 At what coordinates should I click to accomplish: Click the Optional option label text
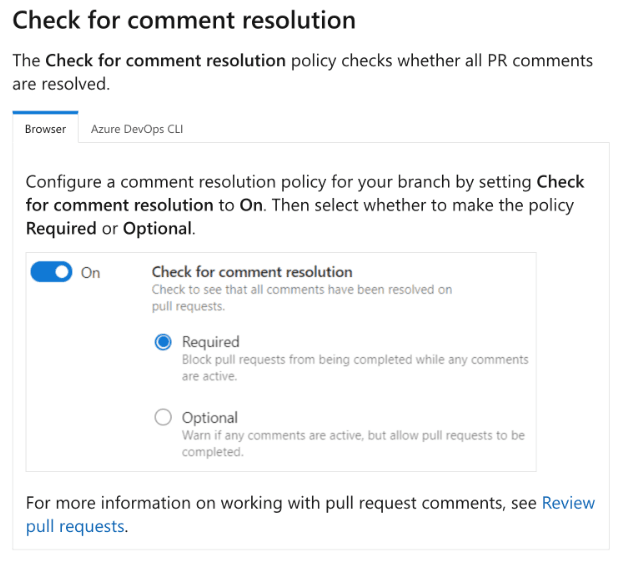coord(210,418)
